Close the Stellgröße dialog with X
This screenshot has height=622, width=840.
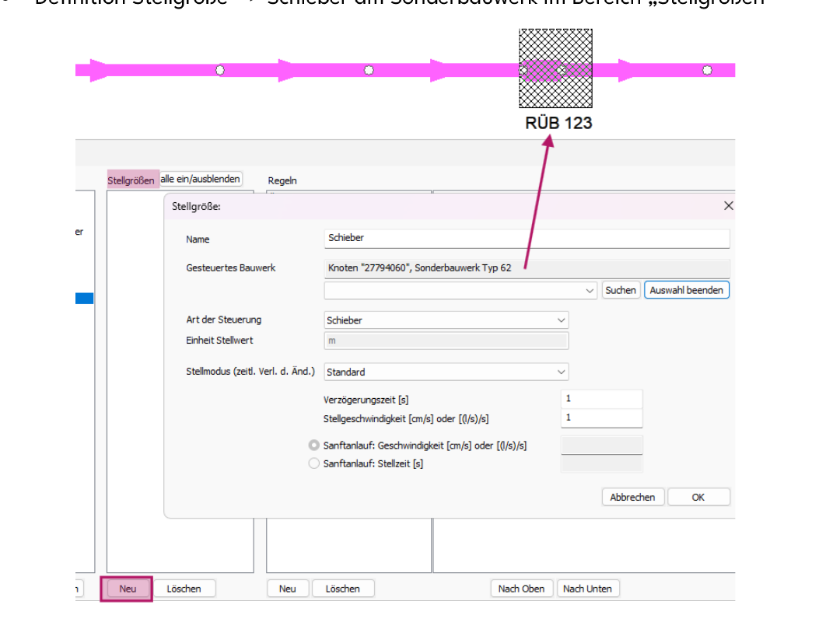click(728, 206)
